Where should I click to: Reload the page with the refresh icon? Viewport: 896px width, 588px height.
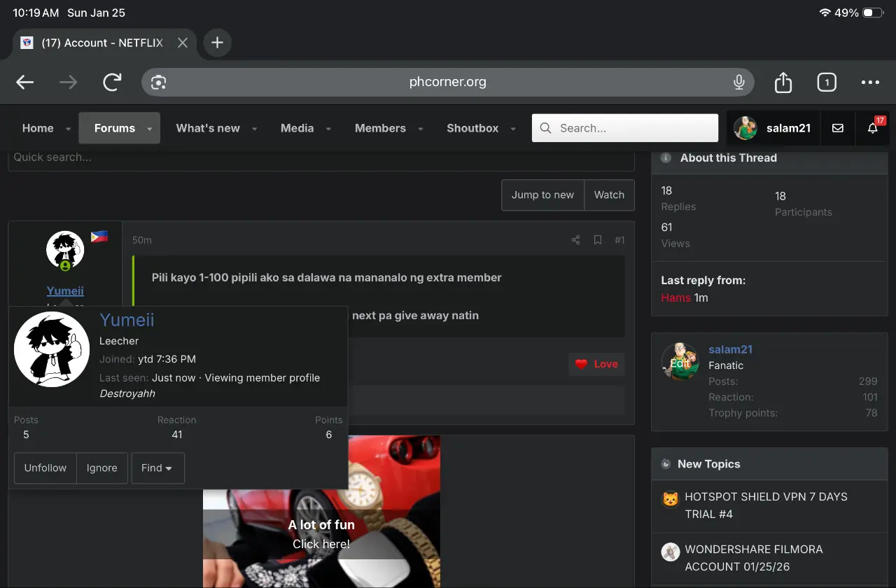click(112, 83)
